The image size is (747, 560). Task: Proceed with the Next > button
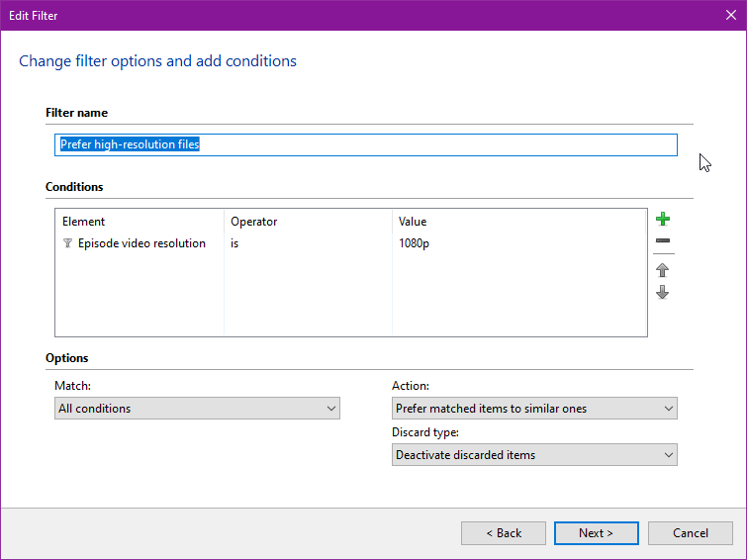coord(596,533)
